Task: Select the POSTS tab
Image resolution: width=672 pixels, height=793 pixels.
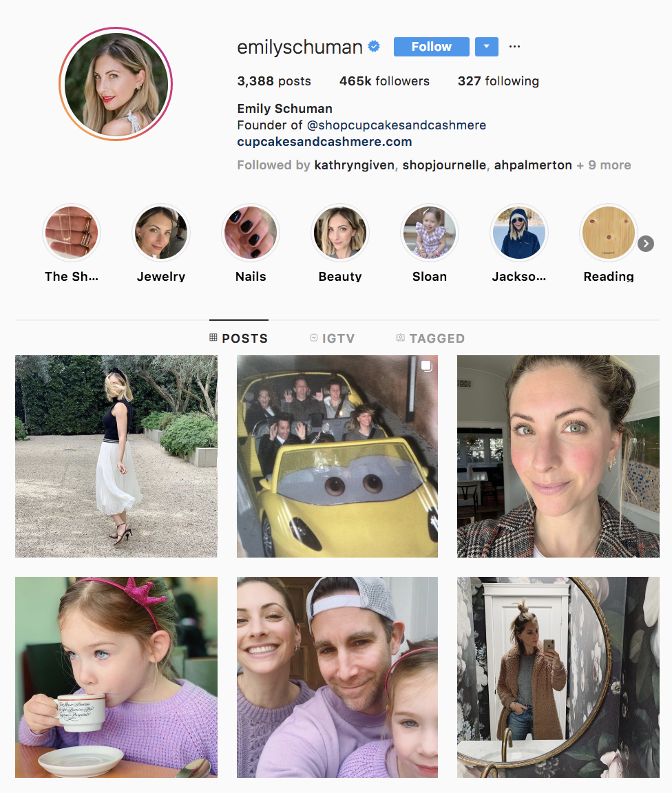Action: [x=239, y=339]
